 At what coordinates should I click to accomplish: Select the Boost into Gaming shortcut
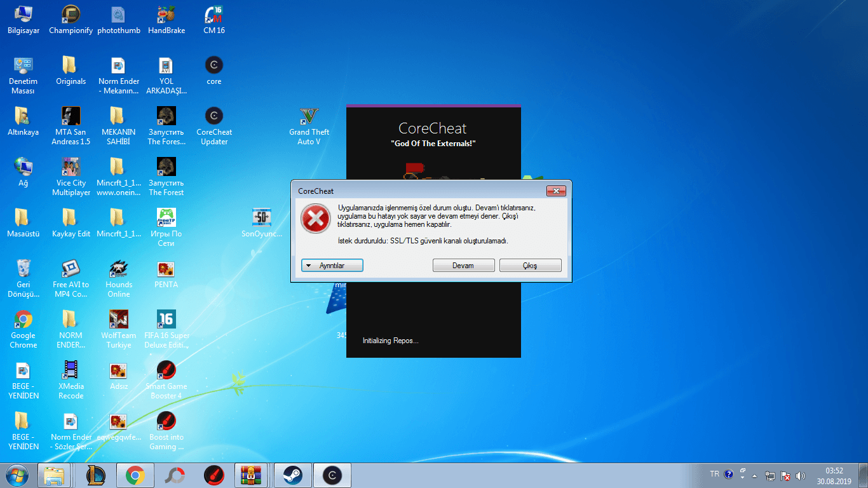tap(166, 431)
